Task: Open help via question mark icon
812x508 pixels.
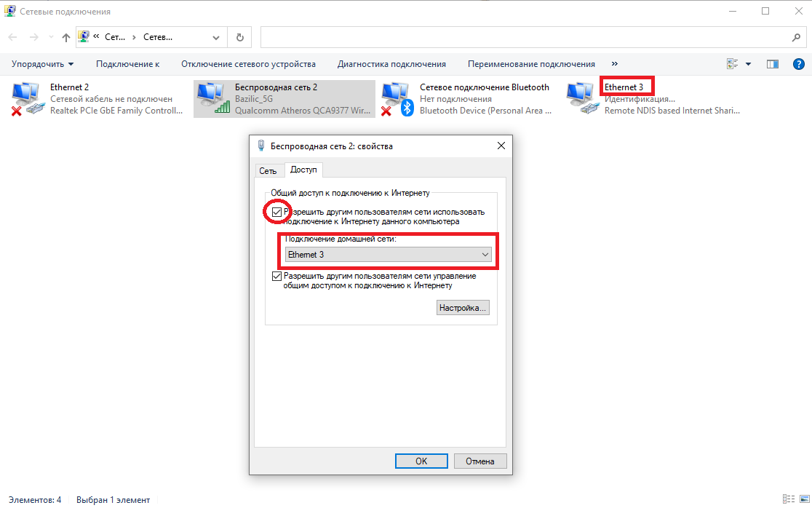Action: click(799, 64)
